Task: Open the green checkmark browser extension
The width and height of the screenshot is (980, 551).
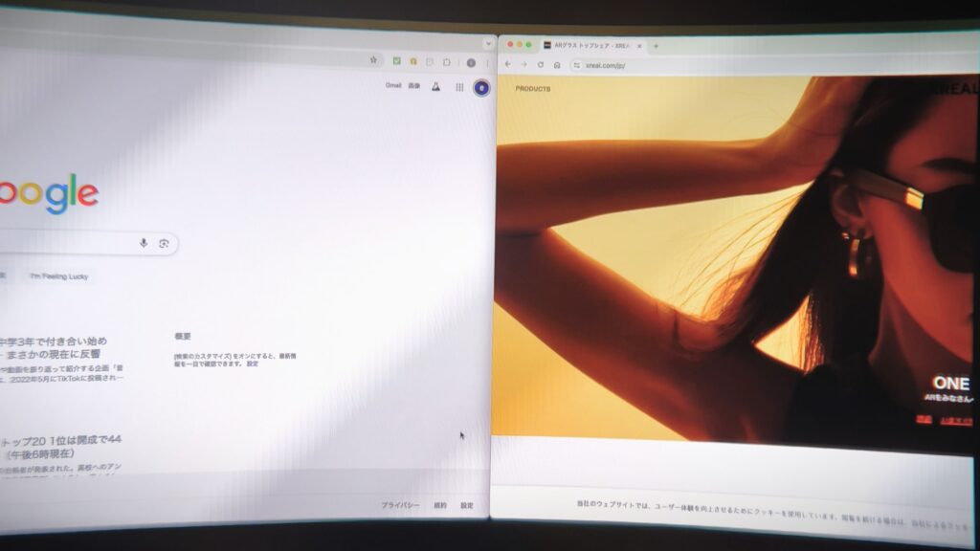Action: (x=396, y=60)
